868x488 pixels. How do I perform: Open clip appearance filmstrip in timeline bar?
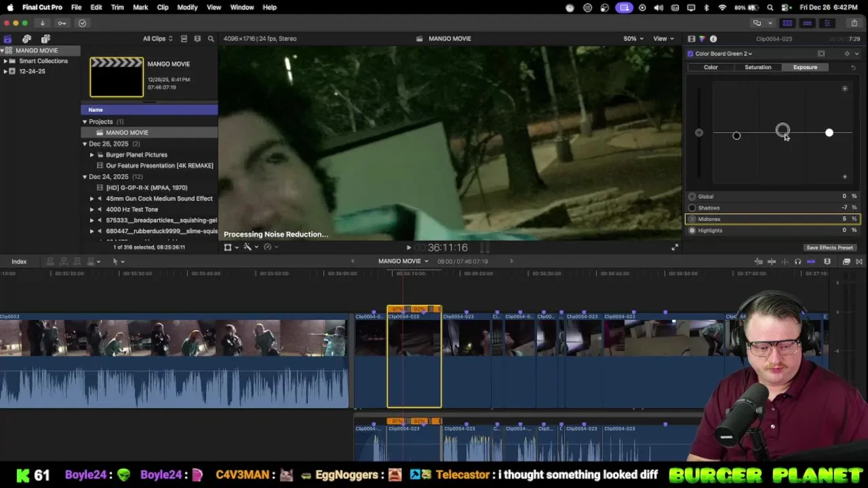(x=827, y=262)
